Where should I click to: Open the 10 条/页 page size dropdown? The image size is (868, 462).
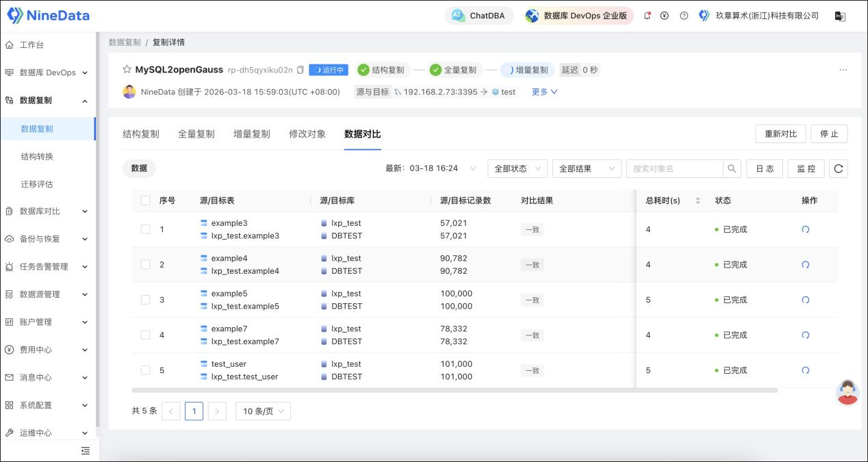pos(264,411)
